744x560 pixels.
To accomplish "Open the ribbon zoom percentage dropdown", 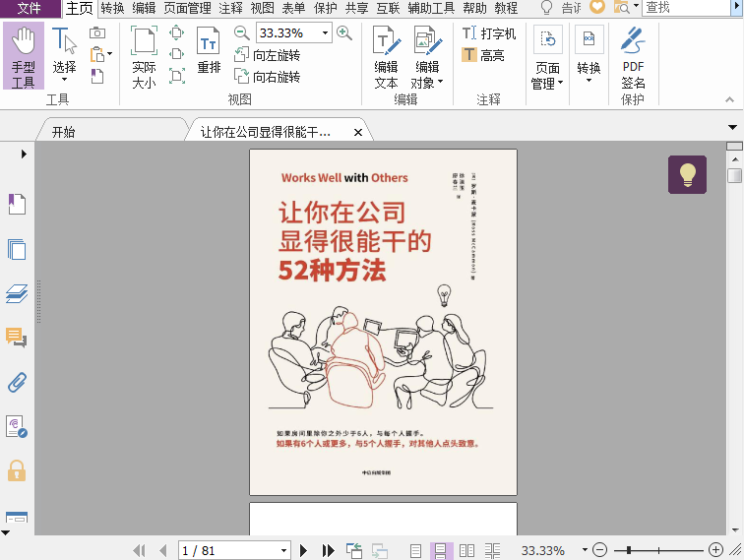I will point(325,32).
